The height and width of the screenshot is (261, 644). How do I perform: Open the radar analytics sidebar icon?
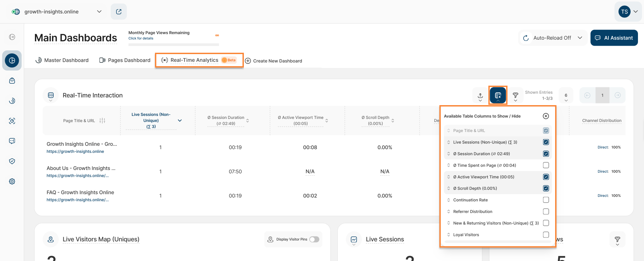(12, 101)
